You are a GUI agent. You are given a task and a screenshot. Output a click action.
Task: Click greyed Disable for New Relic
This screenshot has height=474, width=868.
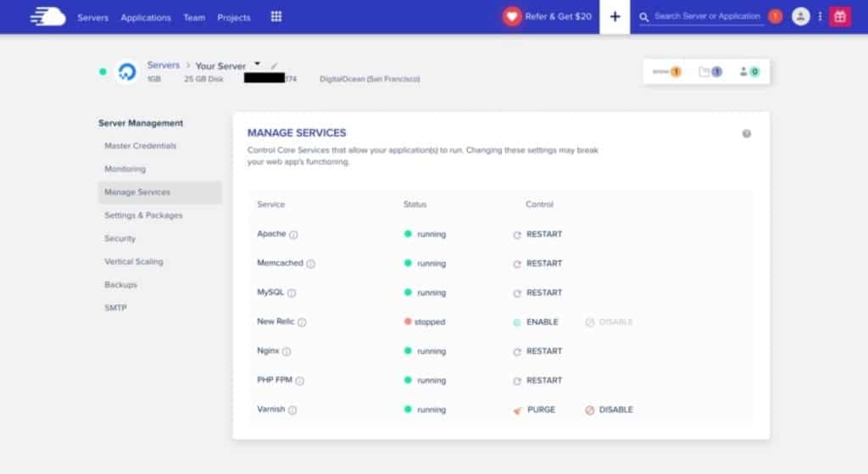609,322
